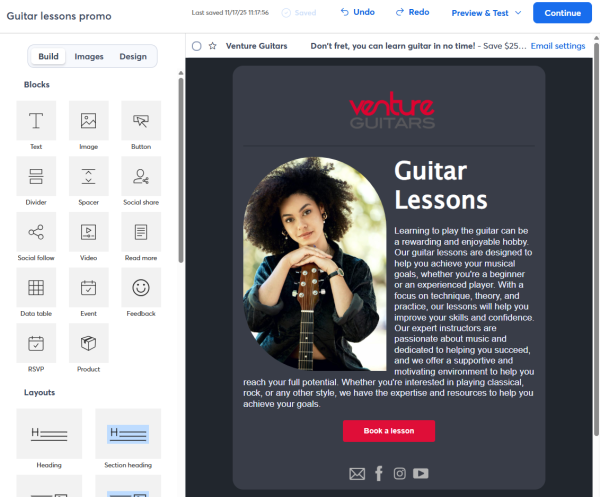Select the Text block icon

(x=36, y=121)
